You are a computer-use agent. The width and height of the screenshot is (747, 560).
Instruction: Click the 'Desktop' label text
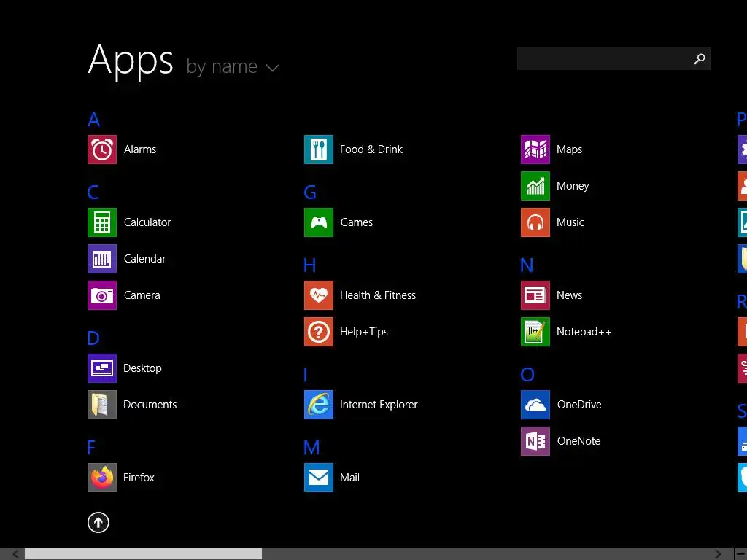[x=142, y=368]
